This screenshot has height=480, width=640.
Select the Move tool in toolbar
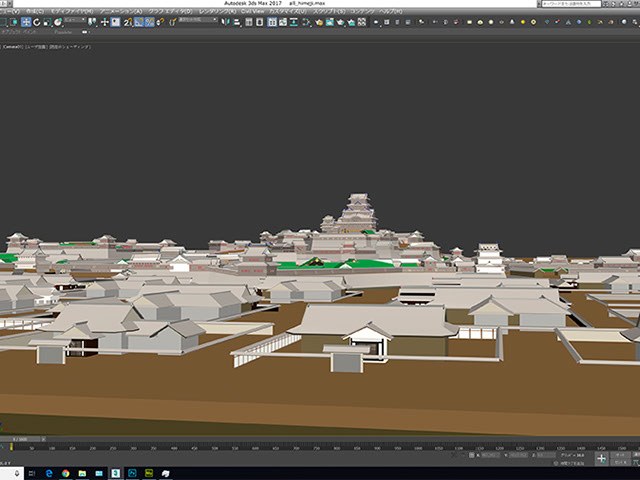pyautogui.click(x=27, y=21)
